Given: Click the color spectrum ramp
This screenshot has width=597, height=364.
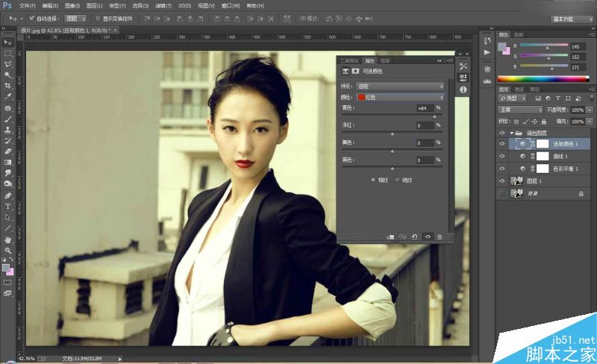Looking at the screenshot, I should [x=543, y=79].
